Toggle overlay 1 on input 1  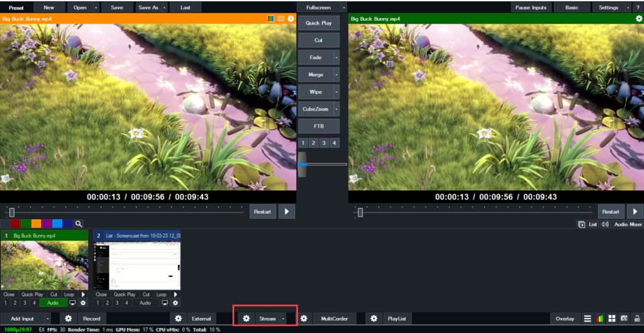click(x=5, y=303)
